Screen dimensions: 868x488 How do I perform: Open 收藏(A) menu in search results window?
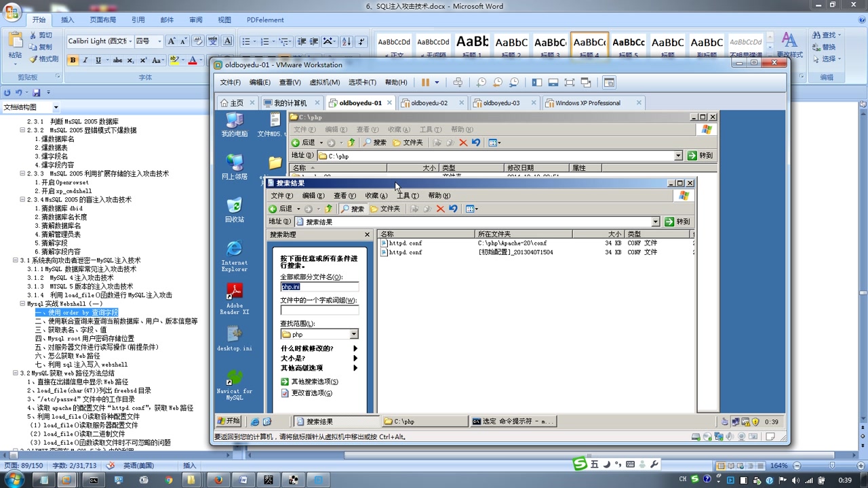(376, 196)
